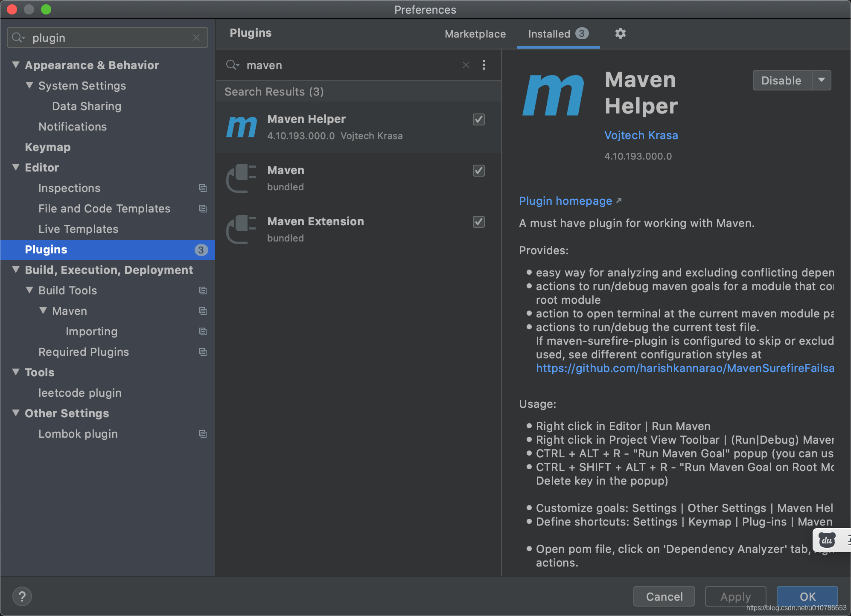The width and height of the screenshot is (851, 616).
Task: Collapse the Appearance & Behavior section
Action: point(16,65)
